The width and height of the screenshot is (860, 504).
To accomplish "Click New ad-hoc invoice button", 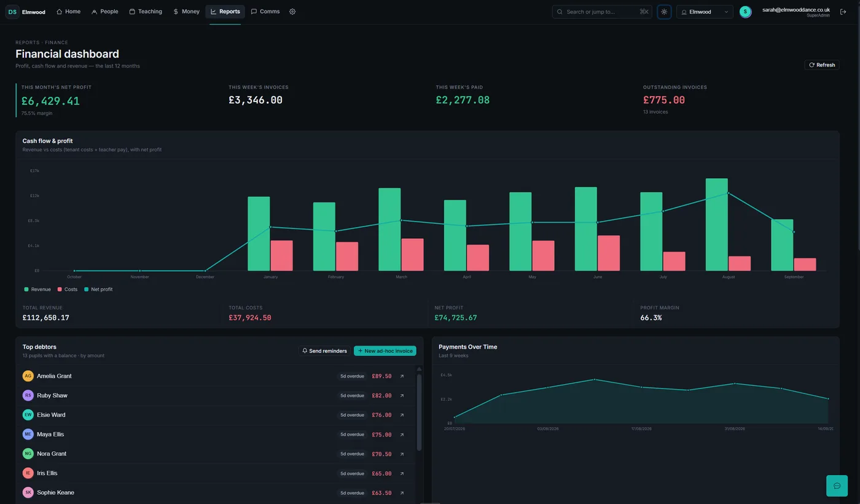I will tap(385, 351).
